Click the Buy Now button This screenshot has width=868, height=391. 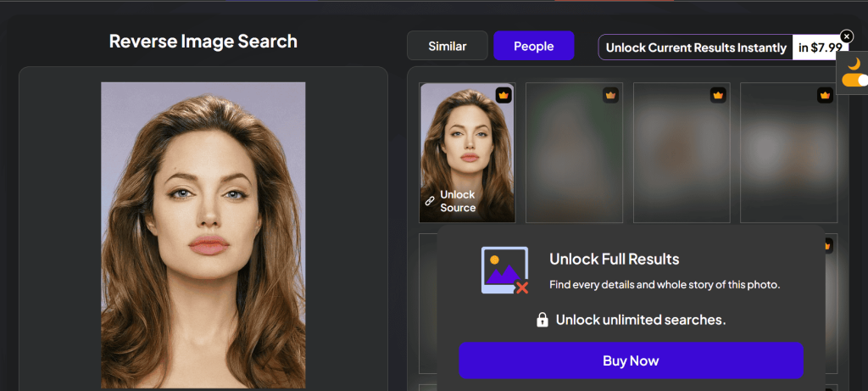631,360
